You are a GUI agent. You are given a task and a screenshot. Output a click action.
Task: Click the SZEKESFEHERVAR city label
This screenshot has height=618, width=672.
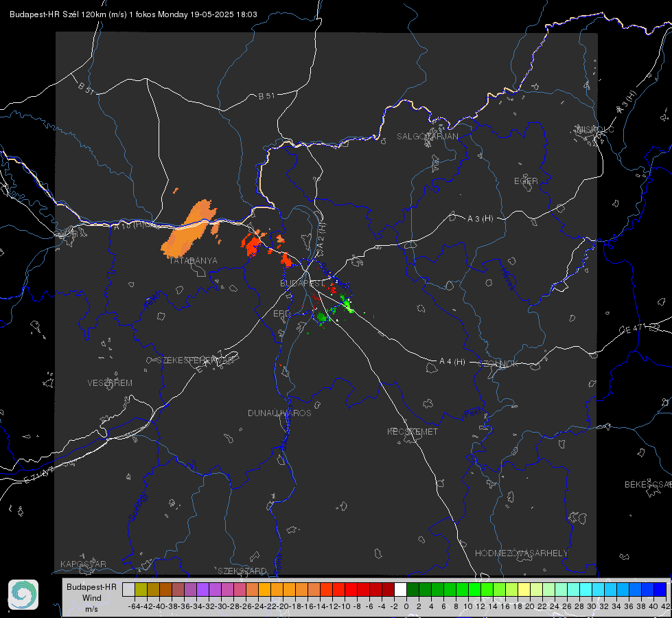[195, 360]
